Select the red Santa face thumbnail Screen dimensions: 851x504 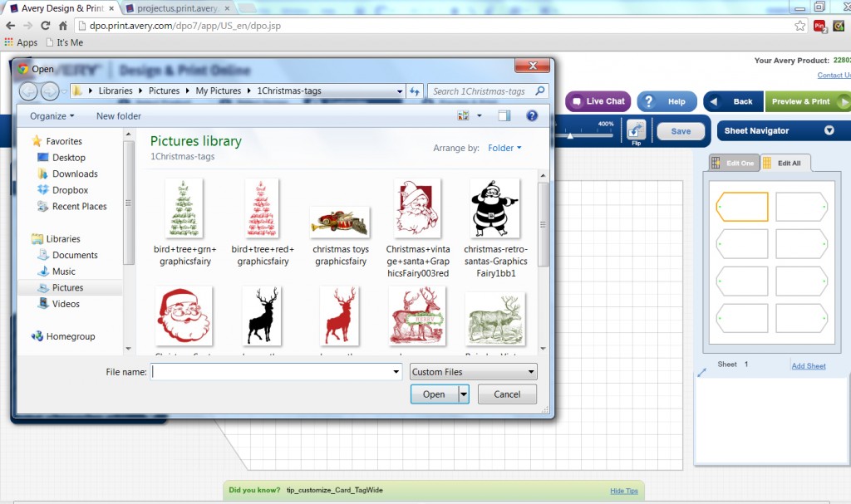click(184, 316)
